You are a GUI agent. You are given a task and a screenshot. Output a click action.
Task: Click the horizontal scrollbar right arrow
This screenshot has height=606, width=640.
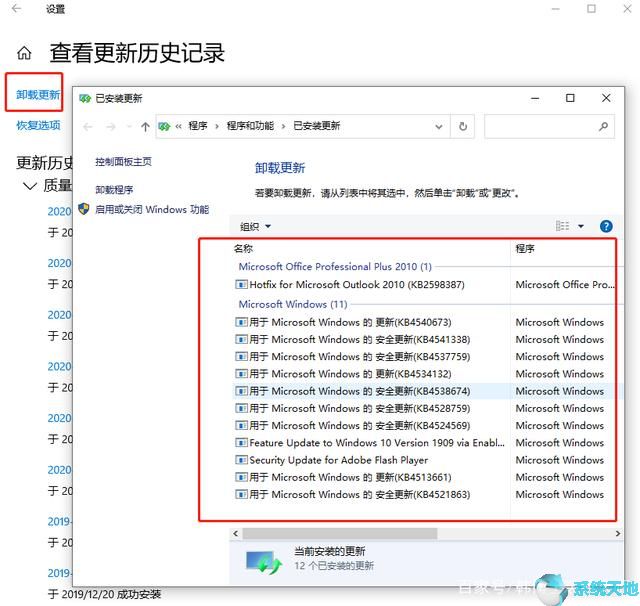pyautogui.click(x=618, y=533)
